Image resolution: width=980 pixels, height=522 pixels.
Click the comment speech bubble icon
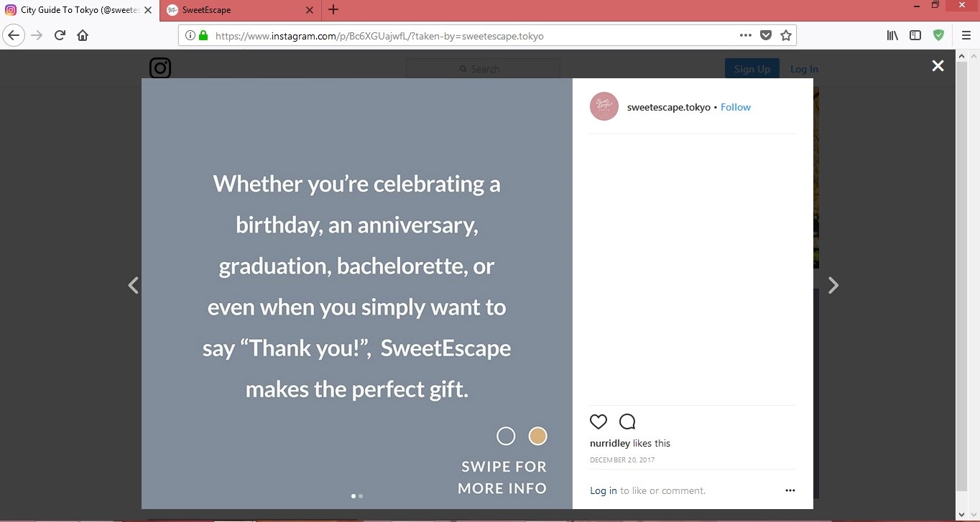click(x=627, y=421)
